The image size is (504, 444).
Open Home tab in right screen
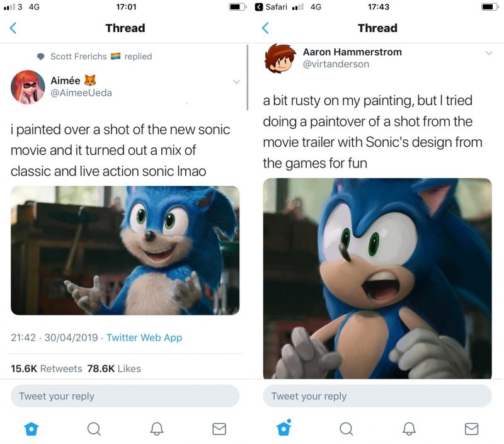click(x=283, y=428)
